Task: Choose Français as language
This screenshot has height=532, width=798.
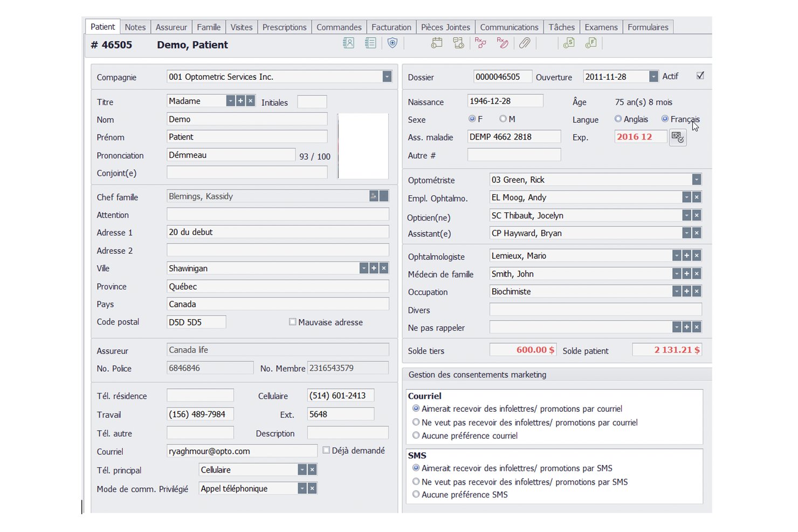Action: [x=665, y=119]
